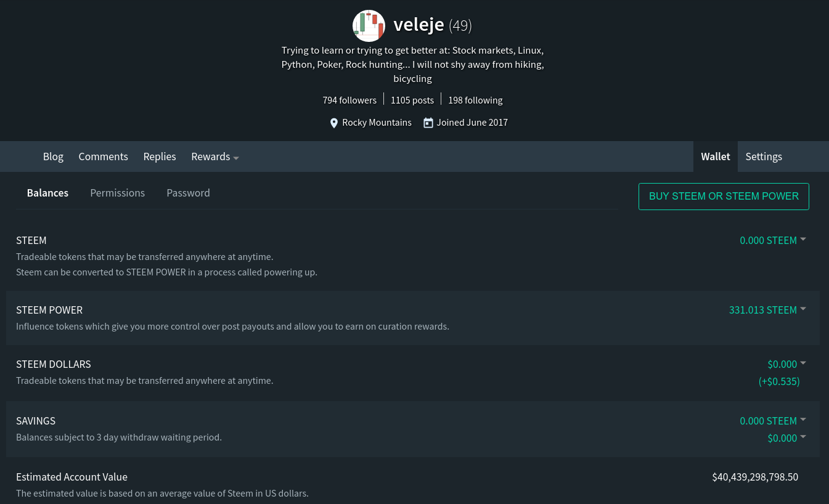Click the calendar icon beside Joined date

[x=428, y=123]
